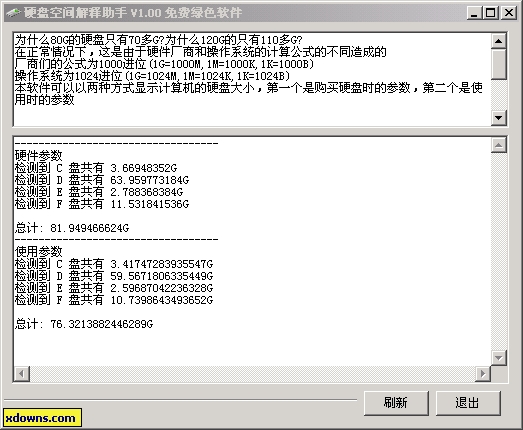Screen dimensions: 523x430
Task: Click down arrow of explanation text scrollbar
Action: click(499, 118)
